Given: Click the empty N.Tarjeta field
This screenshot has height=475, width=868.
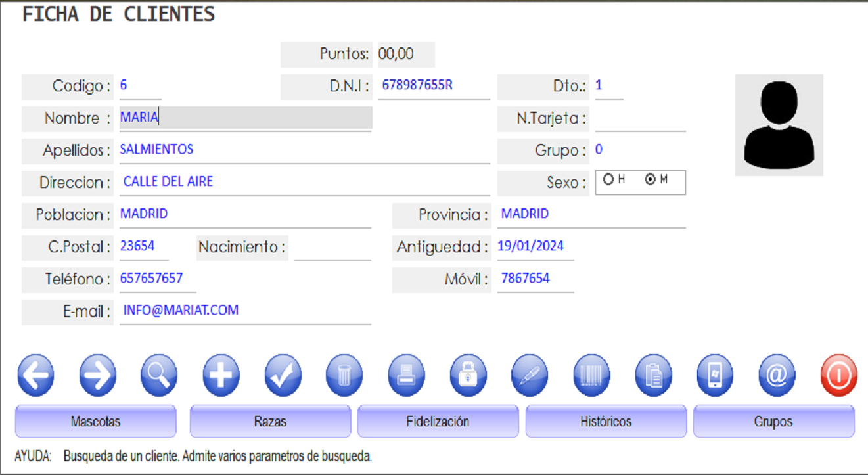Looking at the screenshot, I should (640, 119).
